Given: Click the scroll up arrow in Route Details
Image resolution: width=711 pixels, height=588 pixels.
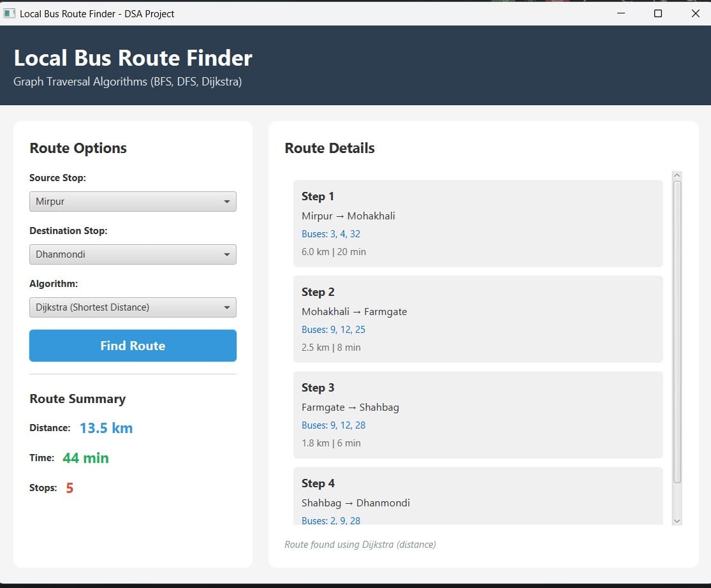Looking at the screenshot, I should (x=677, y=175).
